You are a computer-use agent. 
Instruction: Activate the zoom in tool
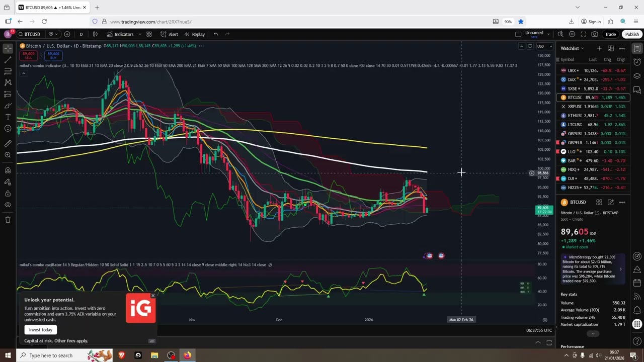click(8, 155)
